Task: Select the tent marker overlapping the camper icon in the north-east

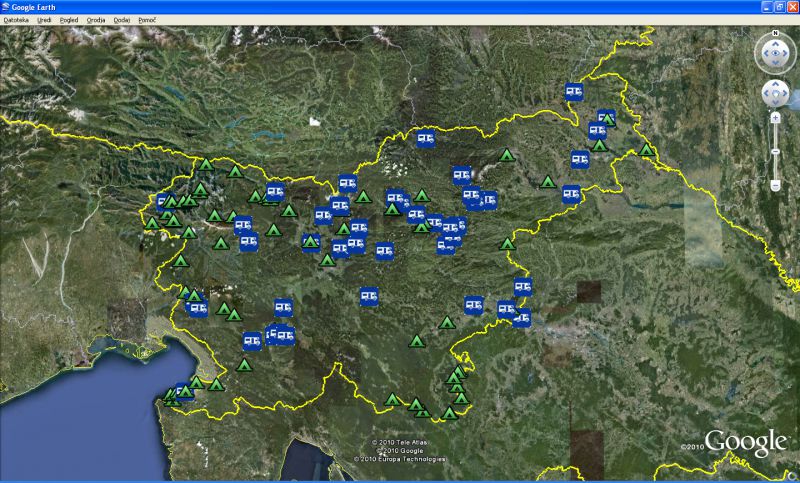Action: (x=608, y=120)
